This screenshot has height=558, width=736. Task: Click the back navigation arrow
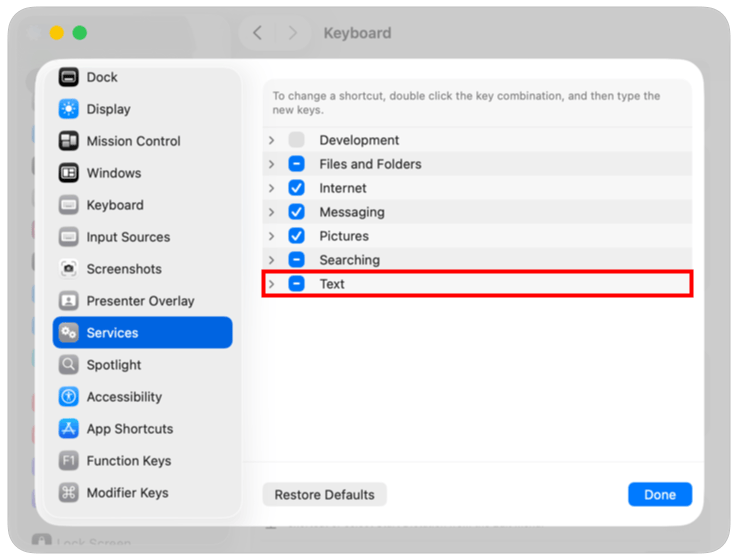coord(257,33)
